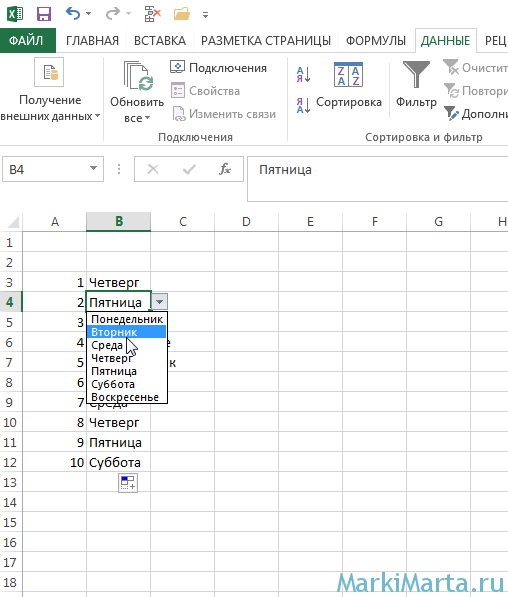Viewport: 508px width, 597px height.
Task: Open the Сортировка sort dialog icon
Action: click(x=348, y=75)
